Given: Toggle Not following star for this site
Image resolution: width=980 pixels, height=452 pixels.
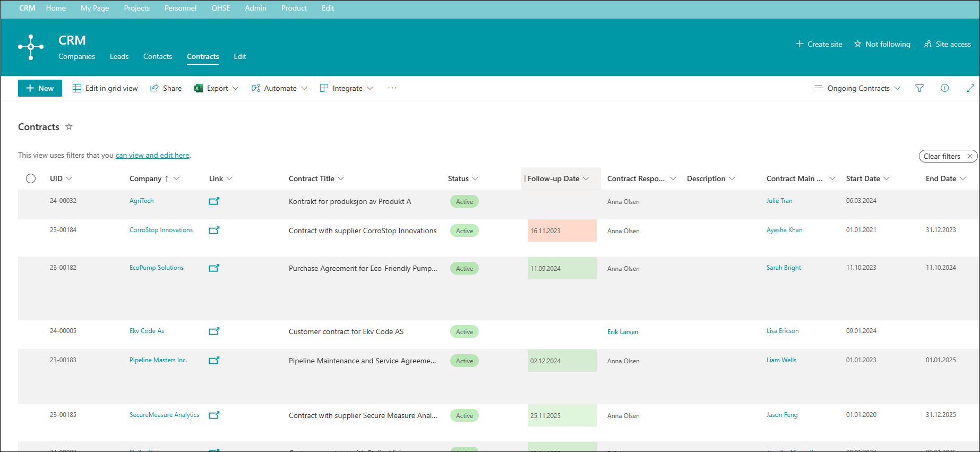Looking at the screenshot, I should pos(882,44).
